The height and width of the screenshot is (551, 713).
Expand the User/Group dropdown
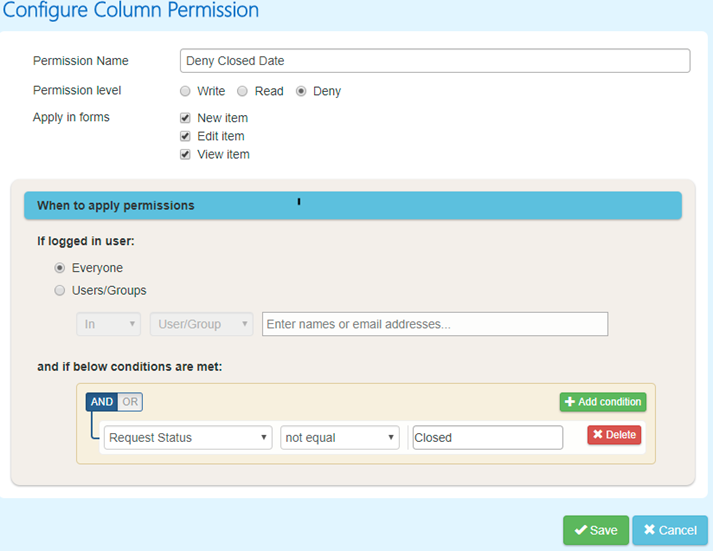click(201, 324)
